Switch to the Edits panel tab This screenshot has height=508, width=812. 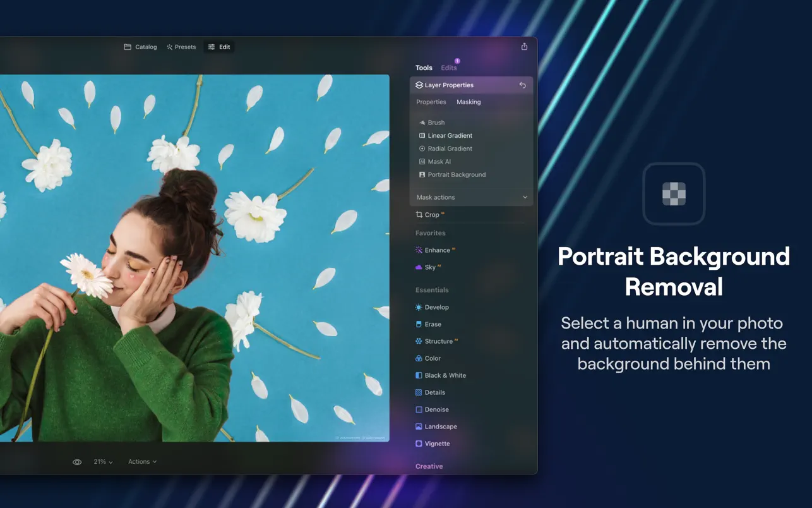point(449,68)
